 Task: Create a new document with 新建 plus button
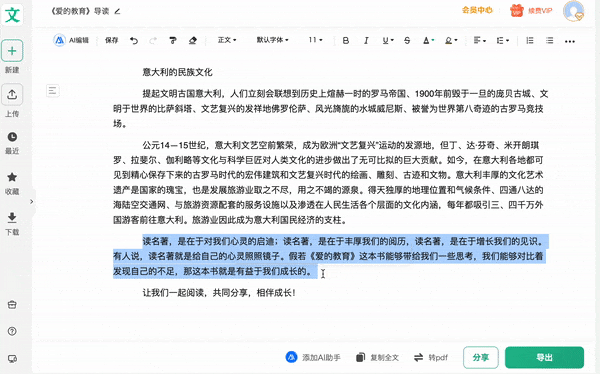click(12, 51)
